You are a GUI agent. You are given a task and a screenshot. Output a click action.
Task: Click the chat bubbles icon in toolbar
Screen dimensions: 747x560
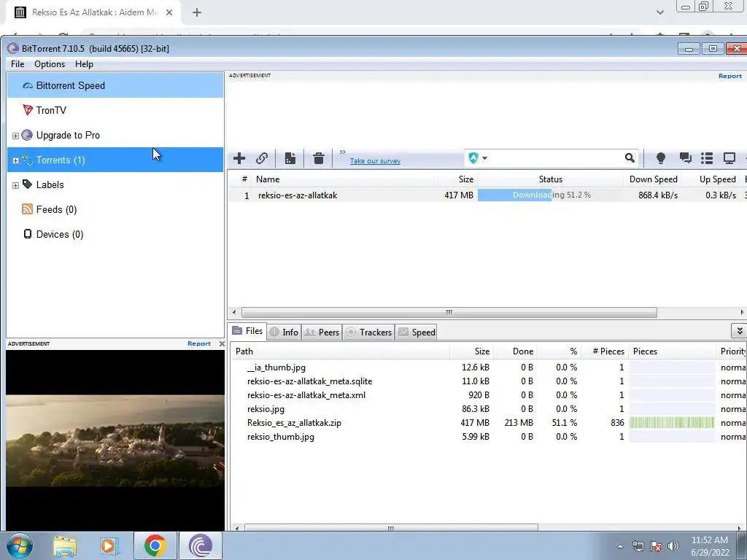(x=685, y=158)
